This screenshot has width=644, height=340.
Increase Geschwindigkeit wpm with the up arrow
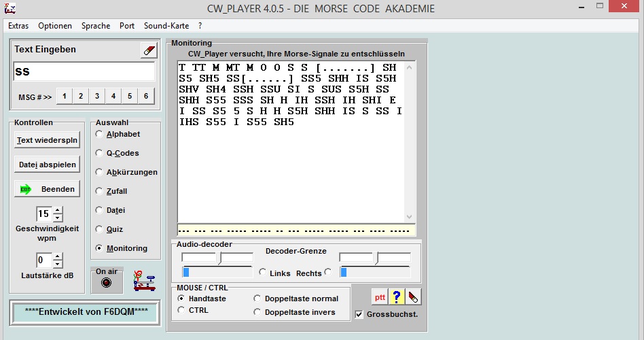click(x=57, y=210)
